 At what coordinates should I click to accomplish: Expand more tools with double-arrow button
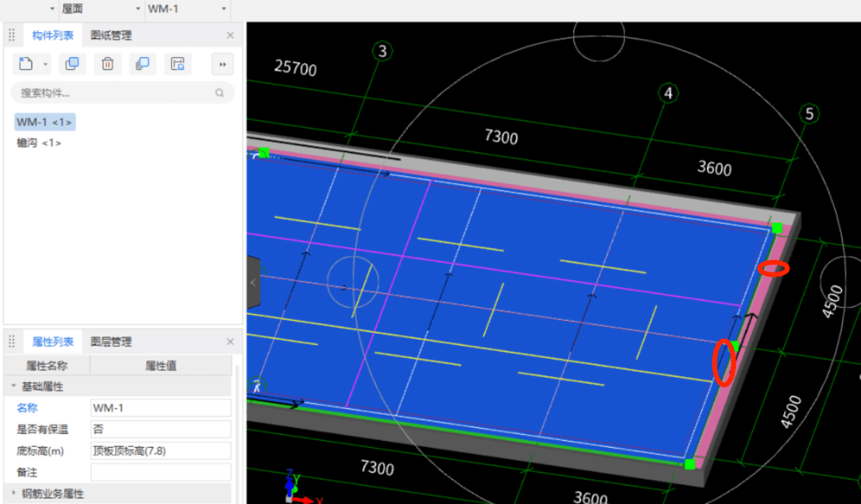222,64
